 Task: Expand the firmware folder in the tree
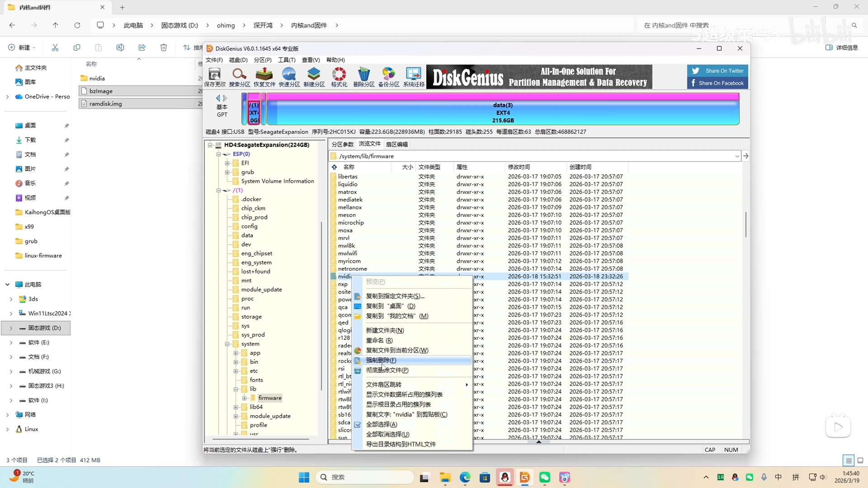pos(244,398)
